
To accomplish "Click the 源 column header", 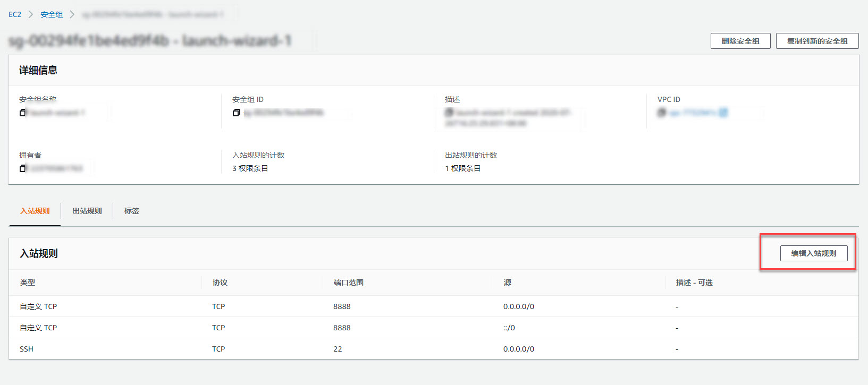I will tap(508, 283).
